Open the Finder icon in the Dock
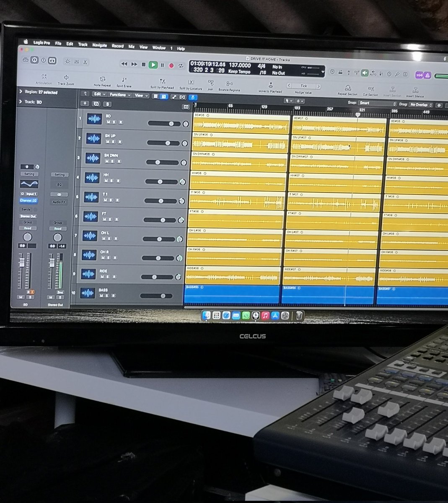 (206, 316)
